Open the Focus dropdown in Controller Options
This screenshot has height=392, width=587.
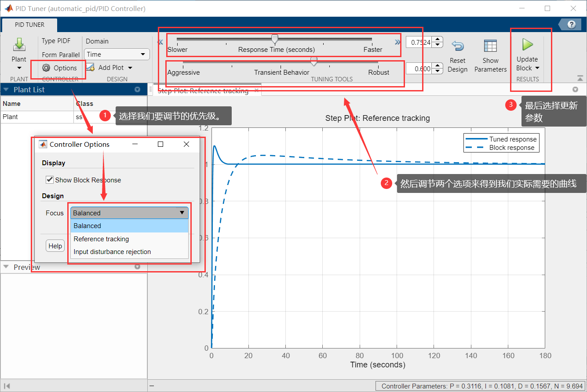129,213
